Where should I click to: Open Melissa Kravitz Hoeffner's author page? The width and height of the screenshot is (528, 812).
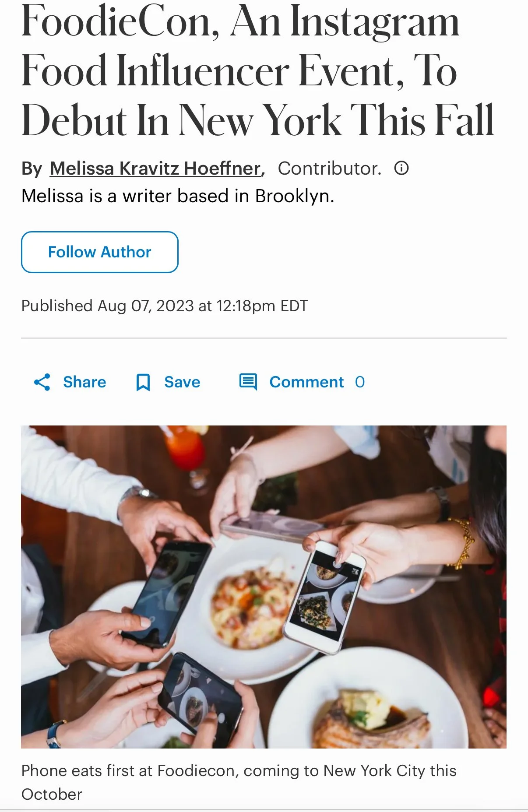click(155, 169)
